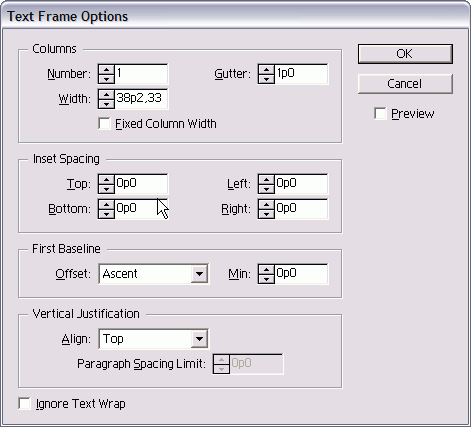Decrease the Gutter value with down arrow

click(266, 79)
